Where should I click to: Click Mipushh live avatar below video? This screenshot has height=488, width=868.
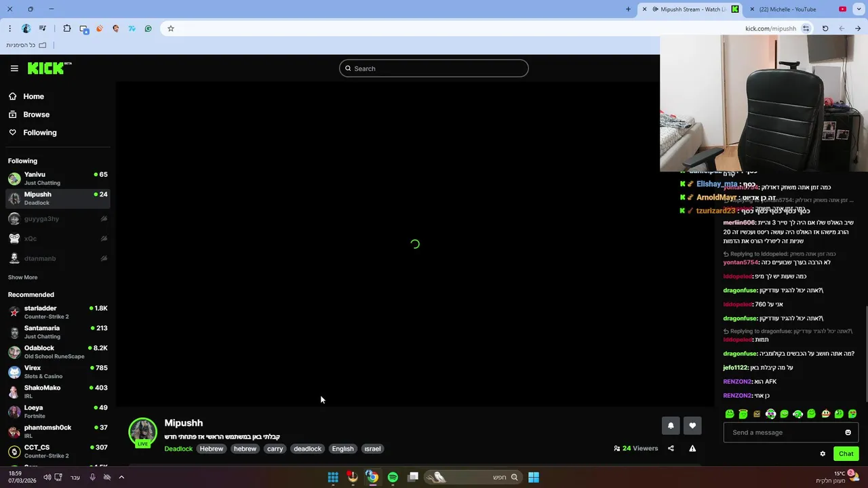pos(143,432)
